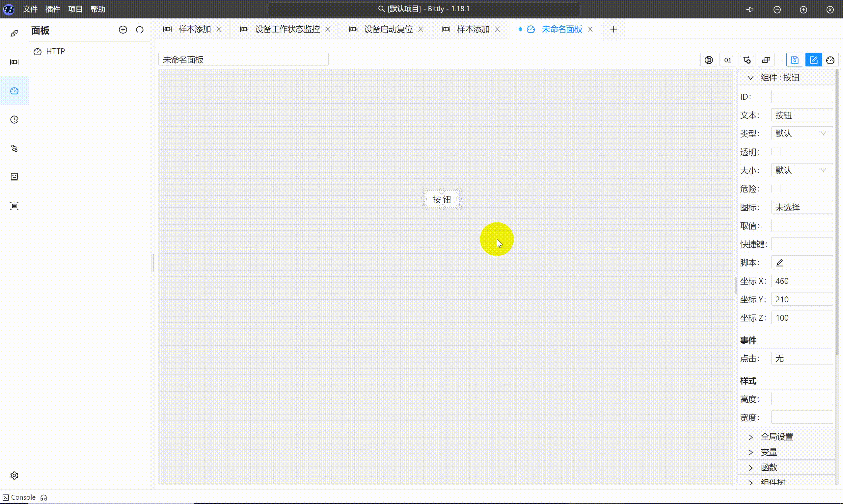Image resolution: width=843 pixels, height=504 pixels.
Task: Open the history/clock tool in the sidebar
Action: (x=14, y=119)
